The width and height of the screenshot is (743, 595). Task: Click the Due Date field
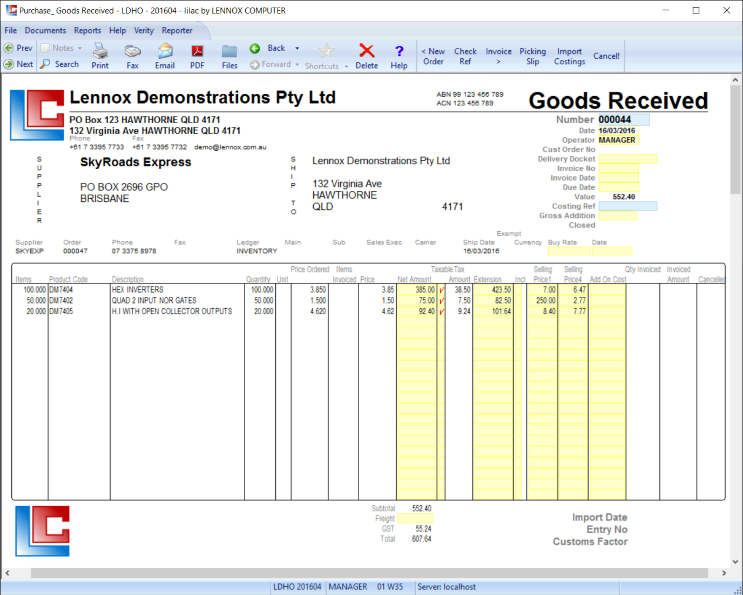click(x=618, y=187)
